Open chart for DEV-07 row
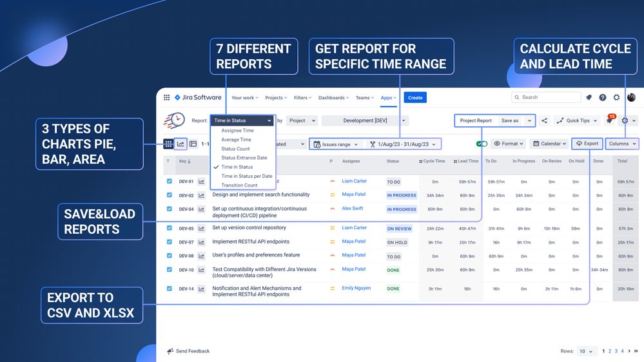644x362 pixels. [x=201, y=242]
